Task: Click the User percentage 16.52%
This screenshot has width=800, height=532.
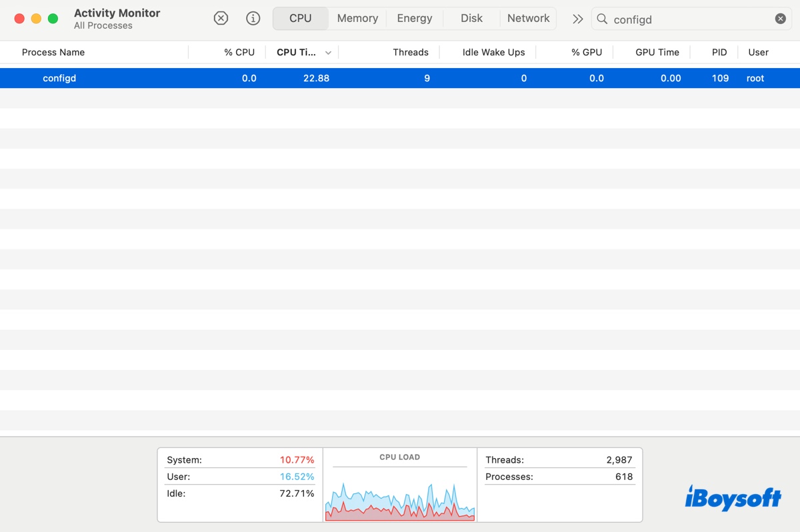Action: tap(297, 477)
